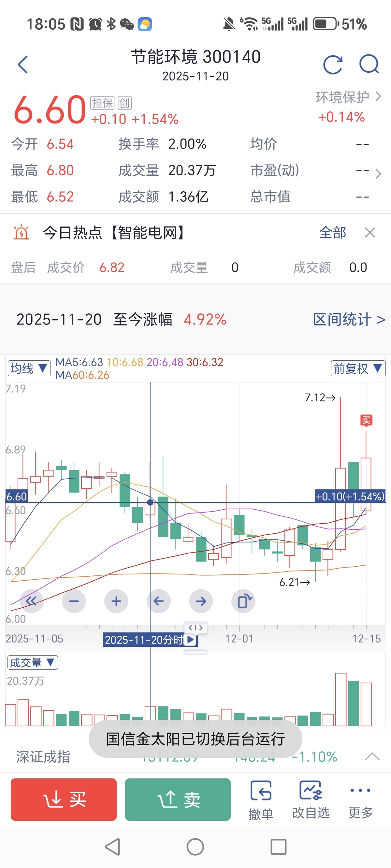Tap the WeChat status bar notification icon
Image resolution: width=391 pixels, height=868 pixels.
tap(127, 24)
